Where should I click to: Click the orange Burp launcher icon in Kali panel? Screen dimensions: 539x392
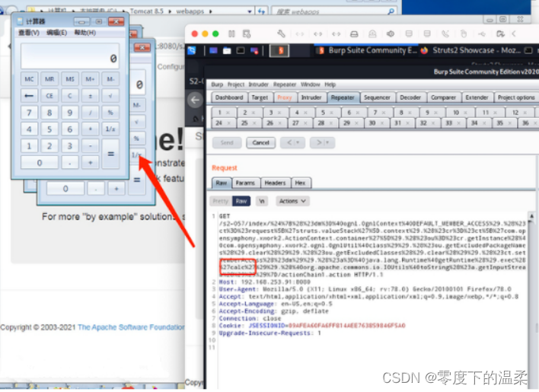(279, 50)
